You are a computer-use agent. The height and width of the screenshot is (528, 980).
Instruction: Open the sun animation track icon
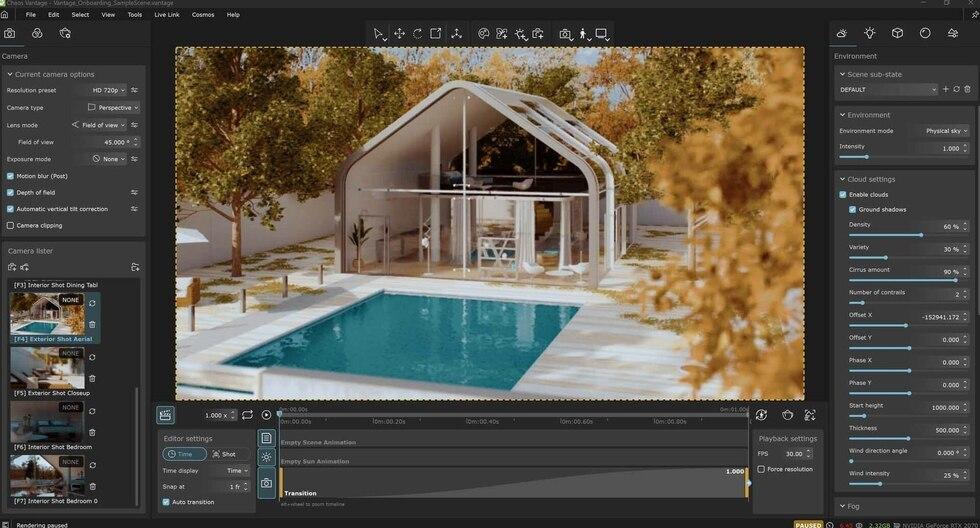(x=266, y=457)
